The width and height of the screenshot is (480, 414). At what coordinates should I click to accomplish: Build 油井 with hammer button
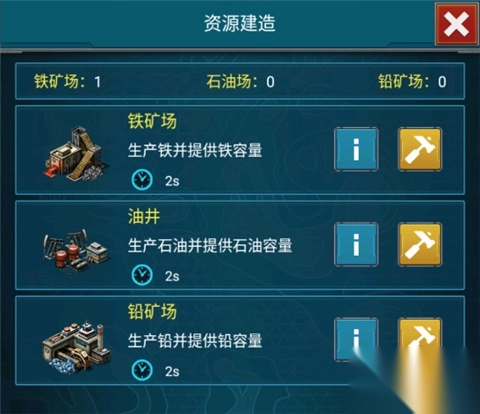pos(420,245)
